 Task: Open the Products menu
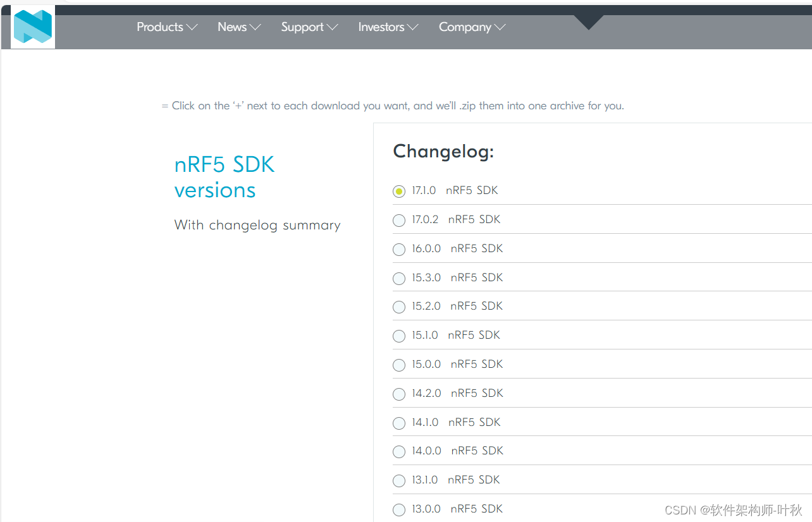[x=167, y=27]
